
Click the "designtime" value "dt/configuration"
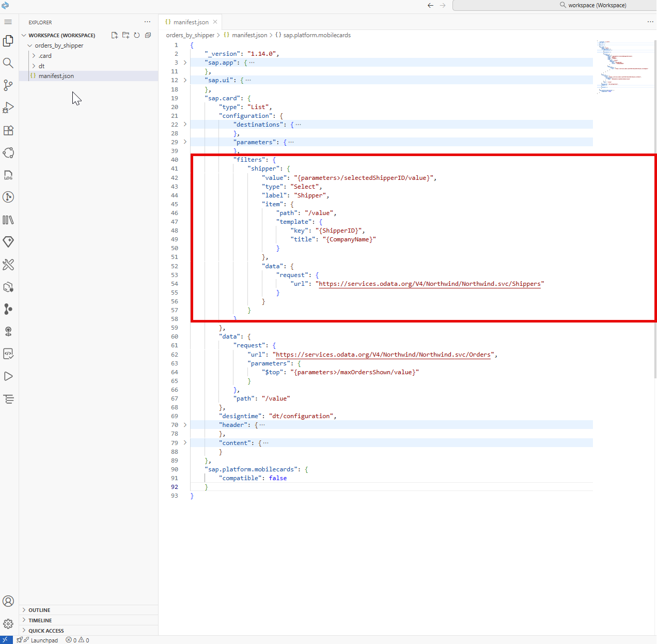[302, 416]
